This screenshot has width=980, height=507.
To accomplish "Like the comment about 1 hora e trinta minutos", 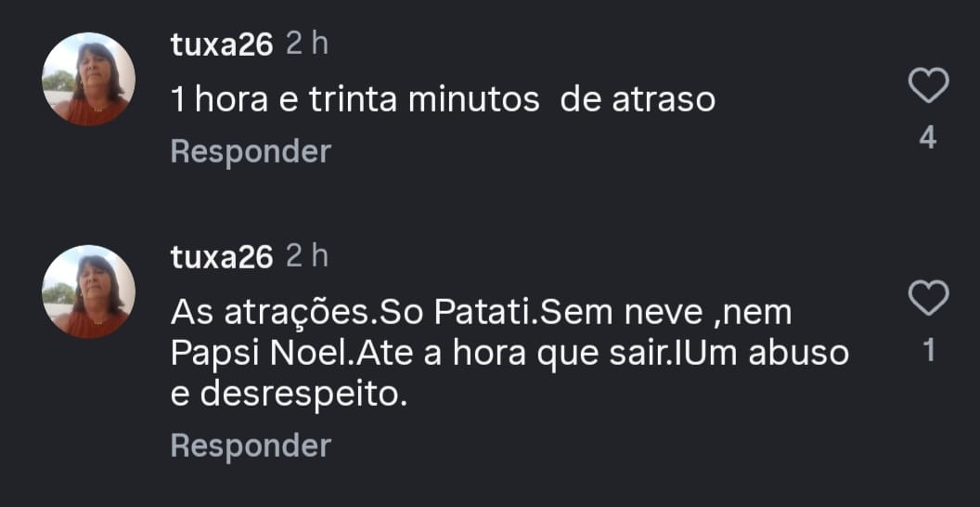I will [927, 86].
